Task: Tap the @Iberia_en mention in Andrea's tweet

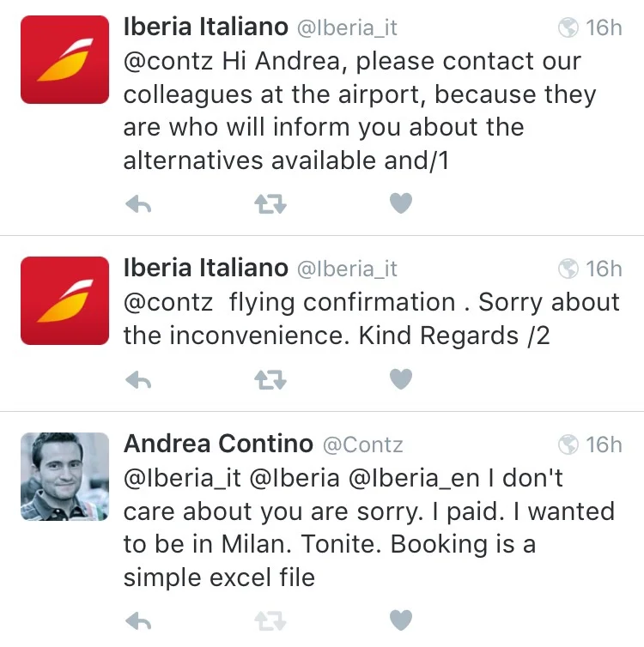Action: (x=414, y=479)
